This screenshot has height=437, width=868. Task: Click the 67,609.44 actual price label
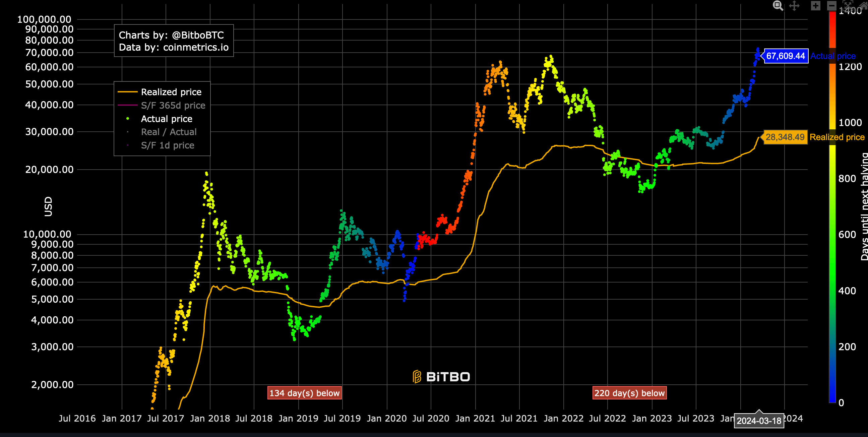786,56
